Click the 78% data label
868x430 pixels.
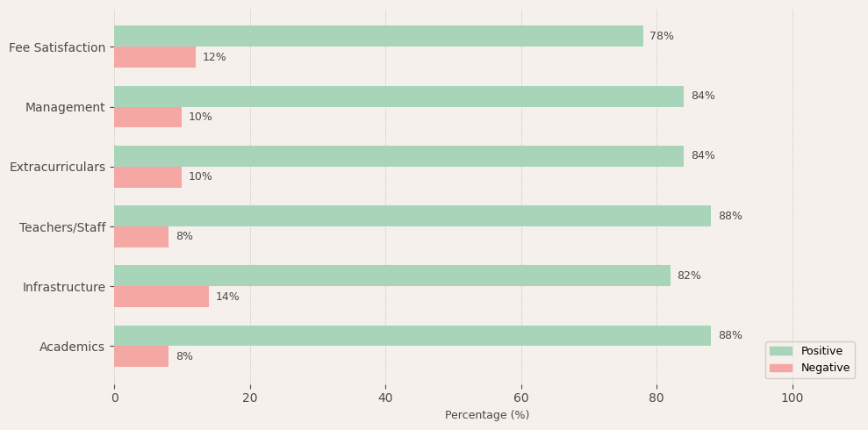[662, 36]
